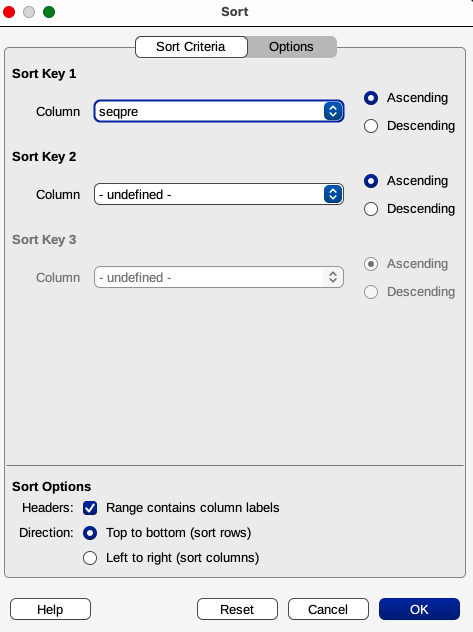The width and height of the screenshot is (473, 632).
Task: Click the Cancel button
Action: point(328,609)
